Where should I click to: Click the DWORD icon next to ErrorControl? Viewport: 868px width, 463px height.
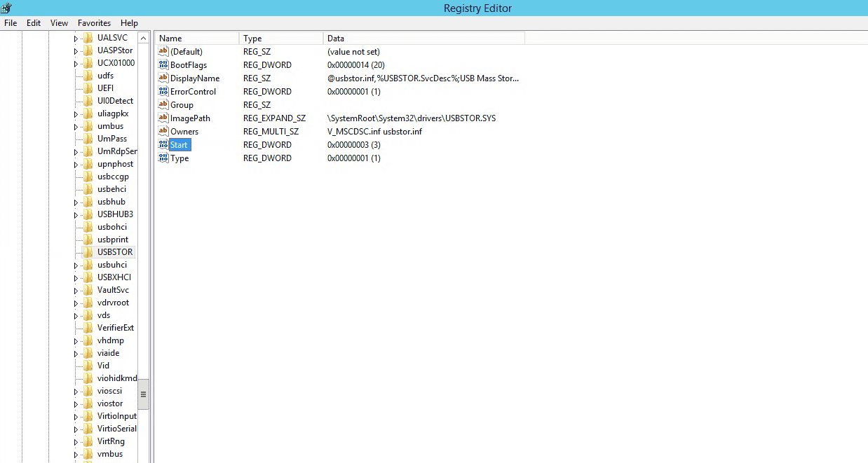point(163,92)
